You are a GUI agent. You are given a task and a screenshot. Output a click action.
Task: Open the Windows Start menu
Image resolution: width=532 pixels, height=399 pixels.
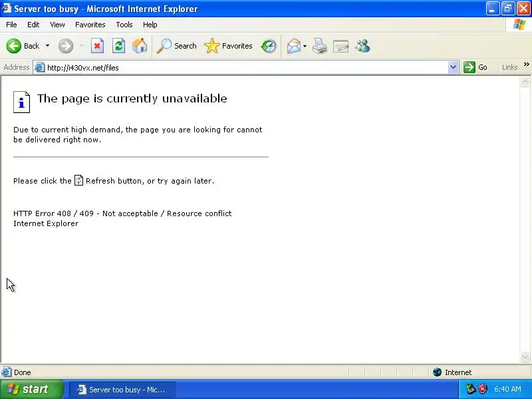31,389
